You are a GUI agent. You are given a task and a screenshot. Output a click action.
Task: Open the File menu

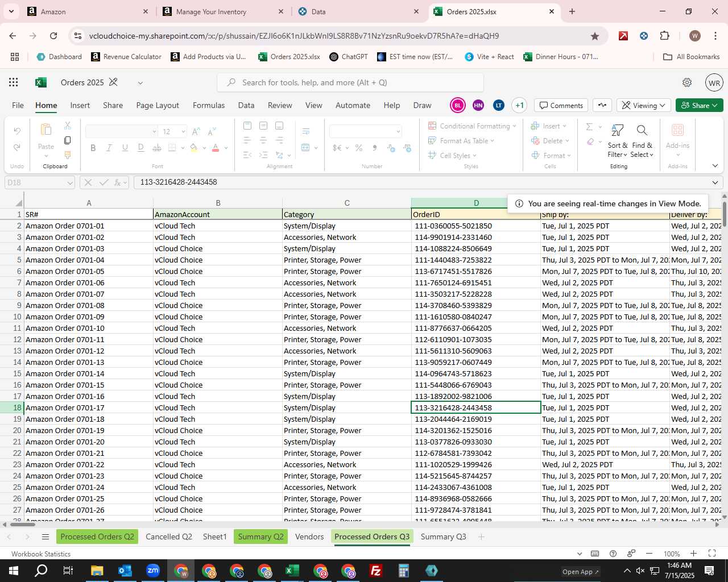tap(18, 105)
